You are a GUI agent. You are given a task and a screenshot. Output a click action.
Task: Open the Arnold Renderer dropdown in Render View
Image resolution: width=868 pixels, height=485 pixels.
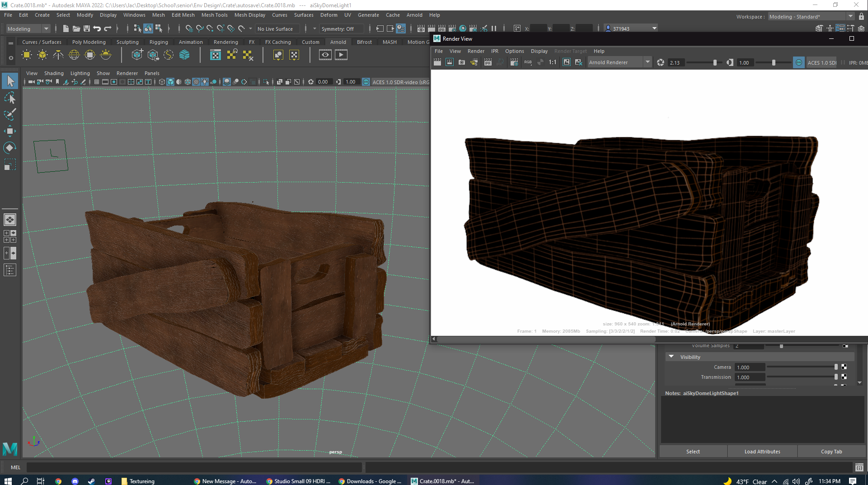click(x=647, y=62)
